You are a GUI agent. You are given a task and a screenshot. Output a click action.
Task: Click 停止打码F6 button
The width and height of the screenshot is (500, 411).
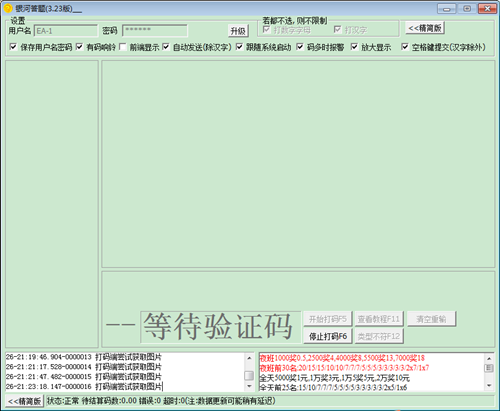328,336
